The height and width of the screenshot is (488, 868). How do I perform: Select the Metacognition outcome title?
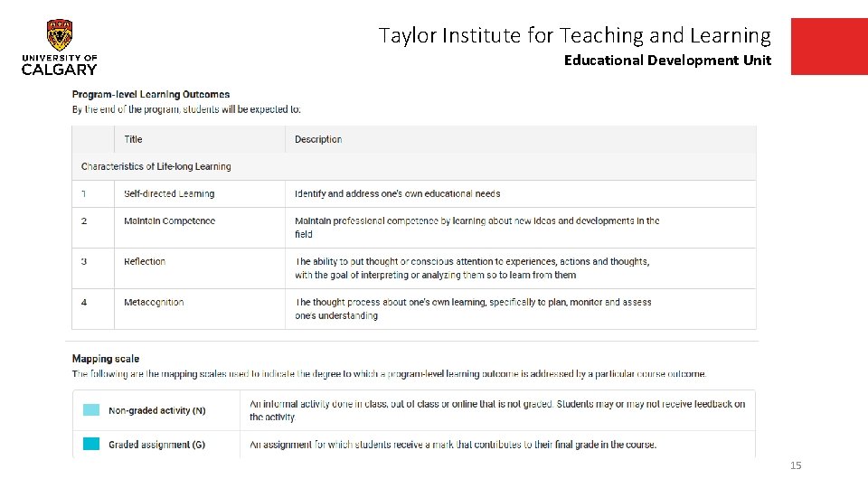[154, 302]
